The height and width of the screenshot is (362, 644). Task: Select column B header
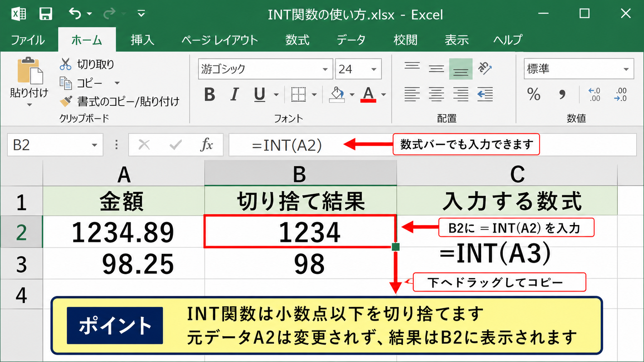pos(300,174)
